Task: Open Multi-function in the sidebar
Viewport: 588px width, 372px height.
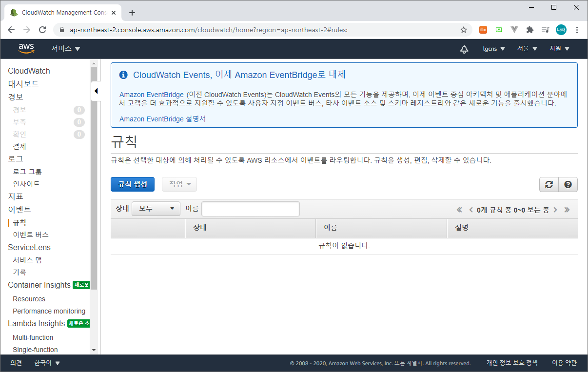Action: click(33, 337)
